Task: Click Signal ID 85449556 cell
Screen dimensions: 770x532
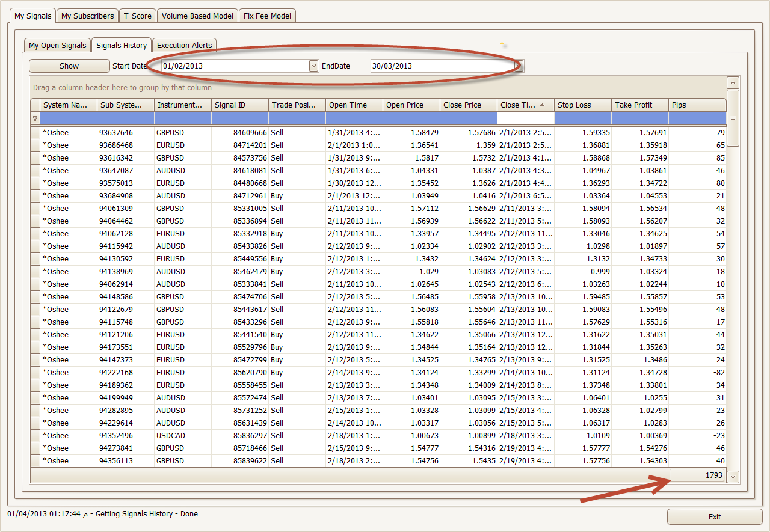Action: [240, 258]
